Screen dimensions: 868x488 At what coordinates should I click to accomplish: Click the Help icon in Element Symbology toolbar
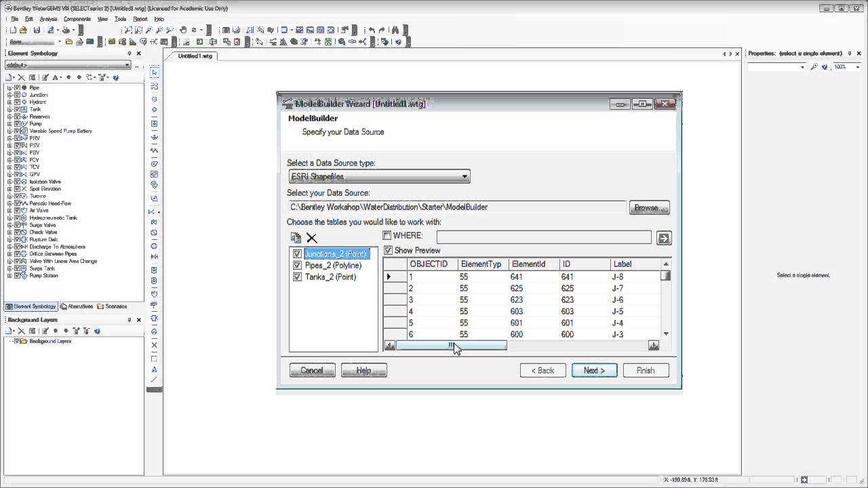pos(116,78)
